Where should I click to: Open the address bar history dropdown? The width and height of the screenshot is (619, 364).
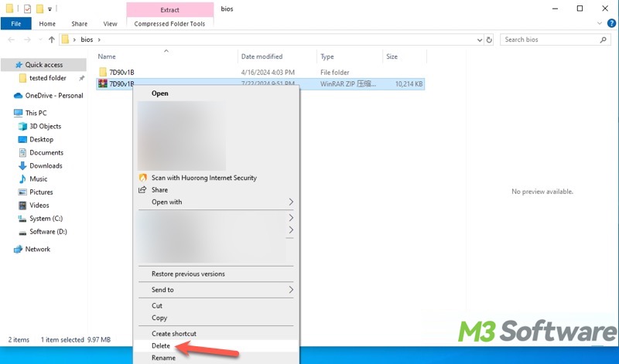477,39
